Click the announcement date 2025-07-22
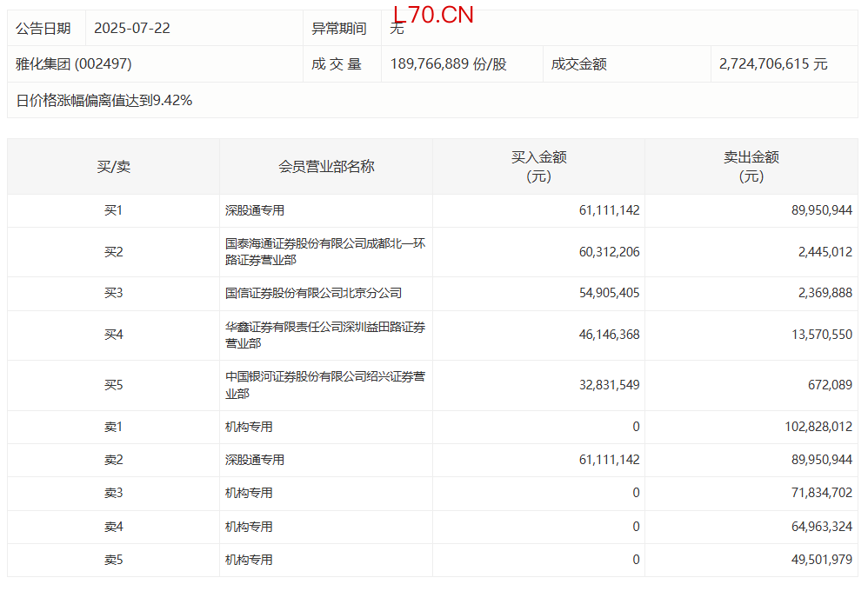Image resolution: width=868 pixels, height=591 pixels. 131,29
